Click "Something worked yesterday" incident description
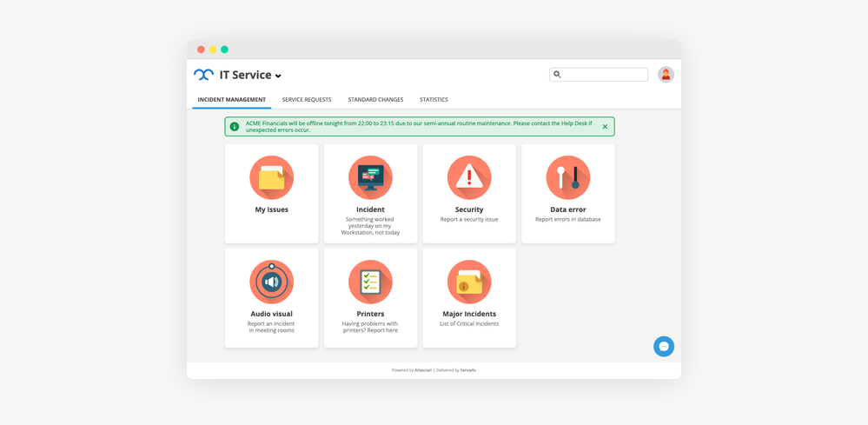The height and width of the screenshot is (425, 868). pos(370,226)
